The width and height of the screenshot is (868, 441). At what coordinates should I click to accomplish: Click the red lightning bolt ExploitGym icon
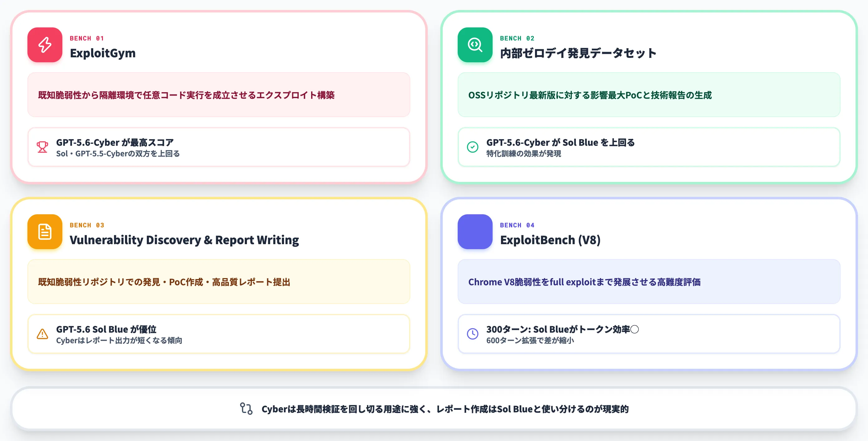(x=45, y=45)
